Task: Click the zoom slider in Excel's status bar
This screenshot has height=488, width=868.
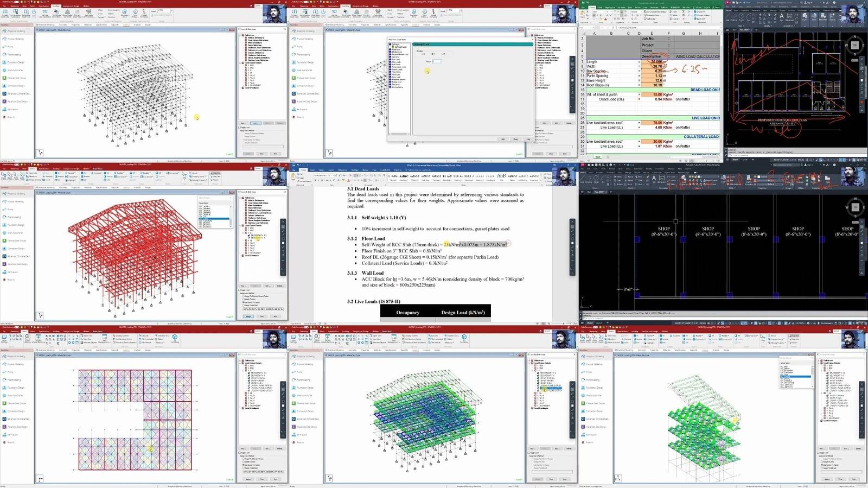Action: (x=705, y=161)
